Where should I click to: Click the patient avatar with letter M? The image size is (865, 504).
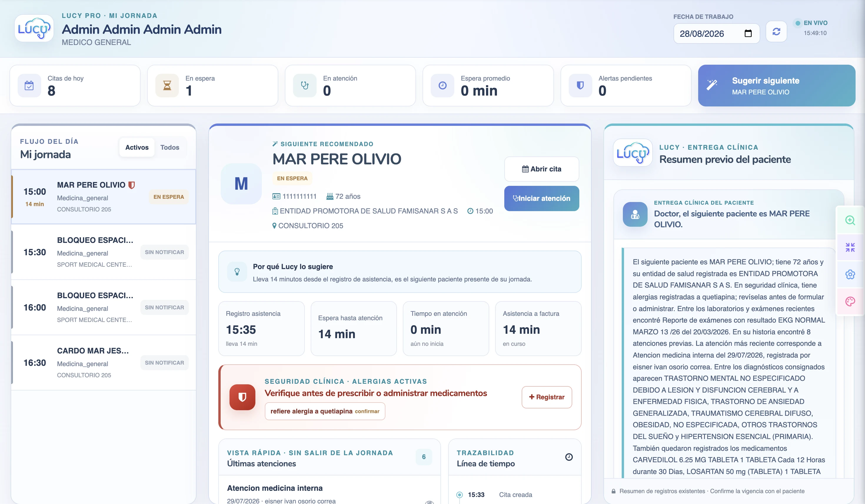tap(241, 183)
